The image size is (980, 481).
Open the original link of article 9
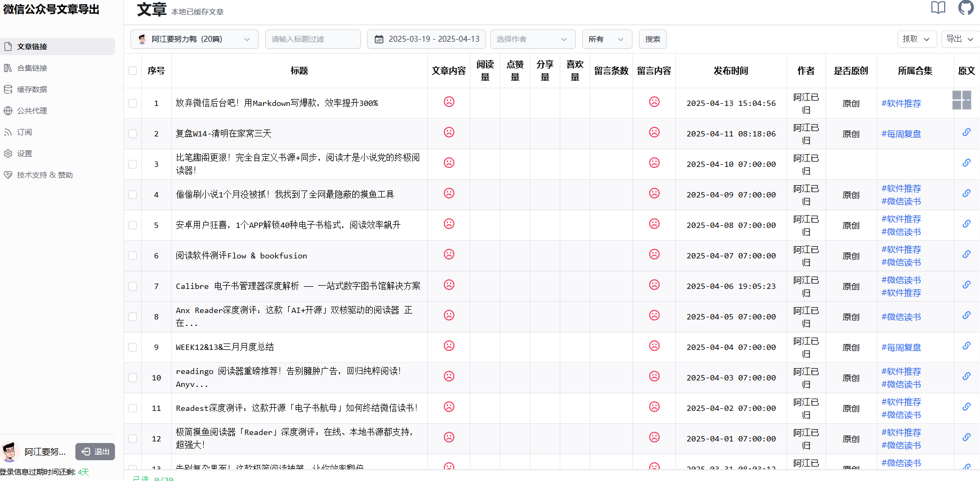coord(967,346)
